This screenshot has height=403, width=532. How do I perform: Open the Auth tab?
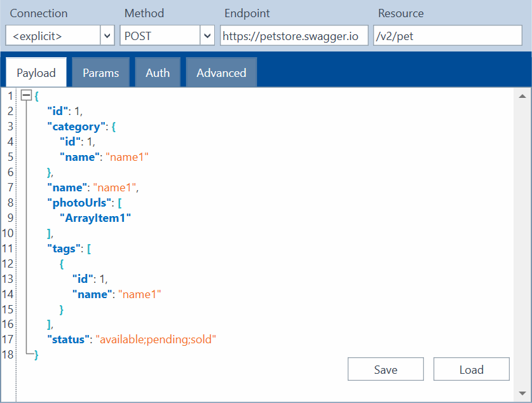[x=158, y=73]
